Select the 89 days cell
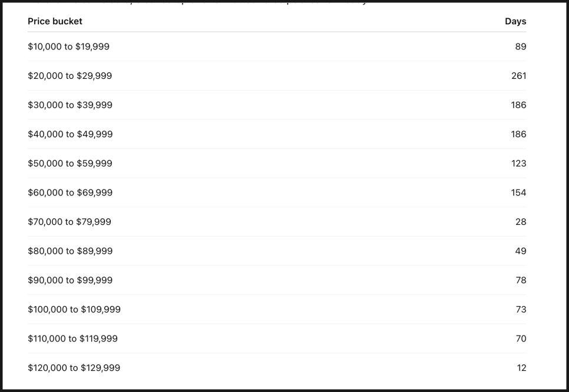This screenshot has width=569, height=392. (x=521, y=46)
